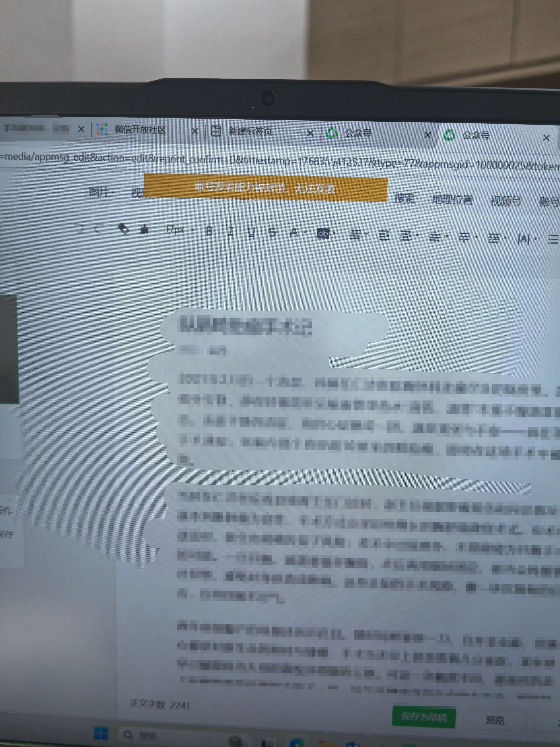Toggle bold formatting
The height and width of the screenshot is (747, 560).
point(209,231)
